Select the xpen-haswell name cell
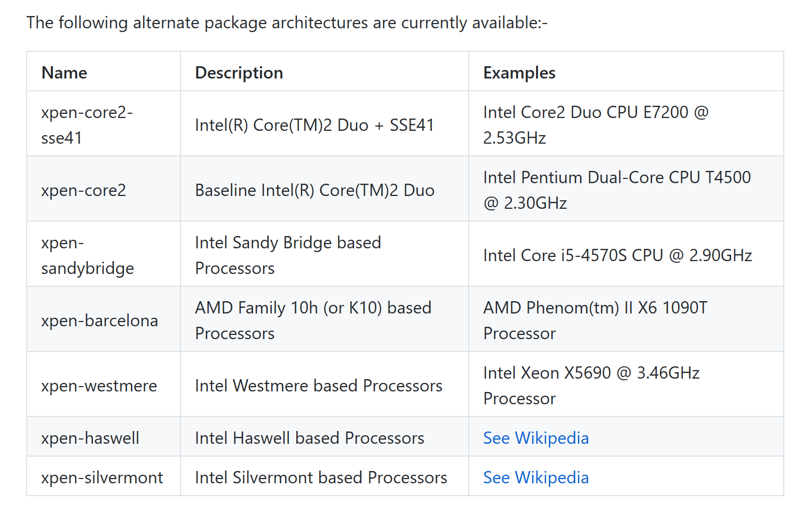The height and width of the screenshot is (510, 812). (x=90, y=438)
